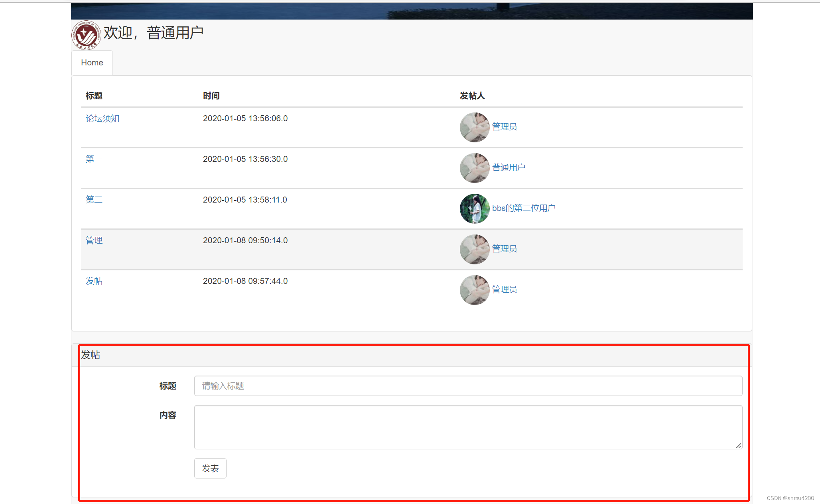820x504 pixels.
Task: Open the Home tab
Action: tap(92, 63)
